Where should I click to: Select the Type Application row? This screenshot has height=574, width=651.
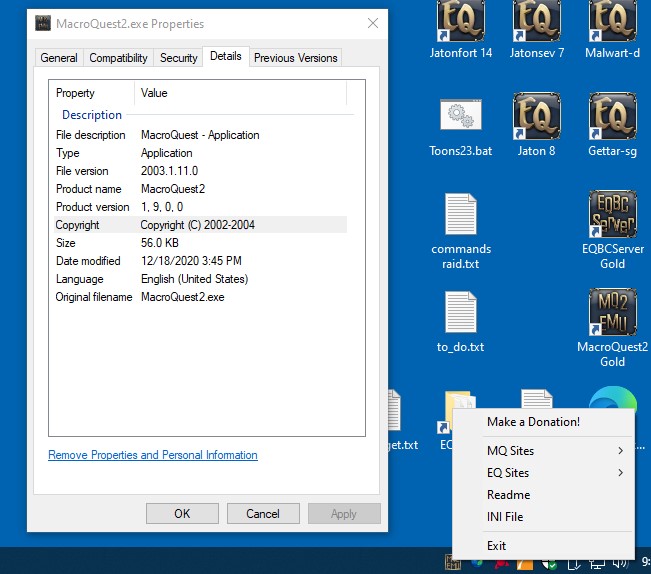tap(201, 153)
